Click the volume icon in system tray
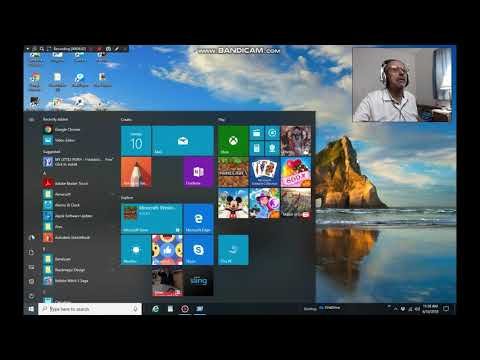 (x=417, y=309)
